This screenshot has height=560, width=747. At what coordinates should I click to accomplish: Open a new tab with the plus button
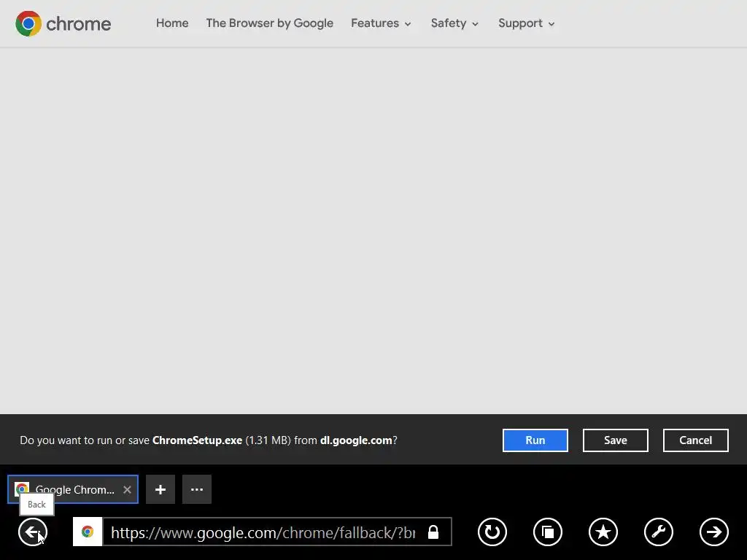(x=160, y=489)
